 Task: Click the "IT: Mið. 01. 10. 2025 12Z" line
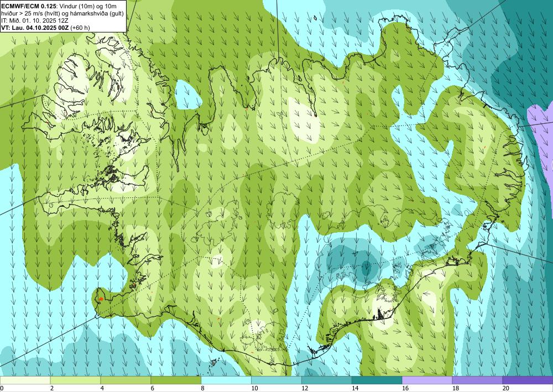click(35, 20)
